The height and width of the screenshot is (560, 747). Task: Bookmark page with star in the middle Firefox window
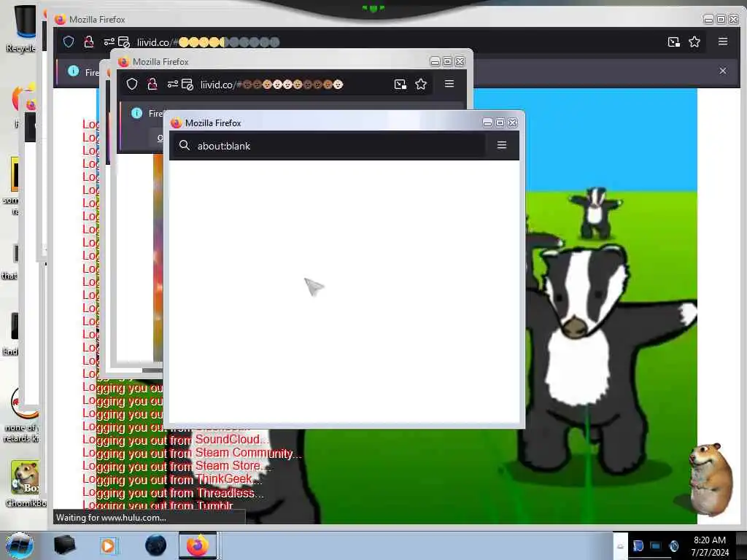pyautogui.click(x=421, y=85)
